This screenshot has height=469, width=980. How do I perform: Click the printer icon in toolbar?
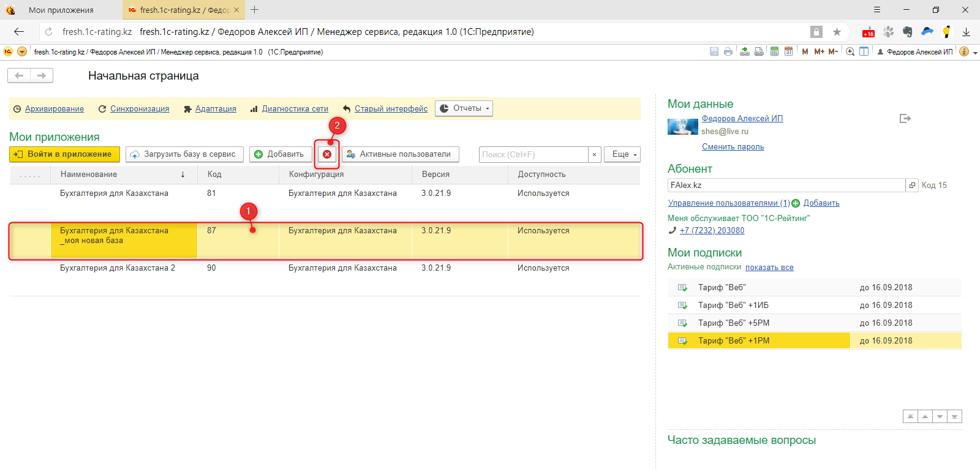coord(728,51)
